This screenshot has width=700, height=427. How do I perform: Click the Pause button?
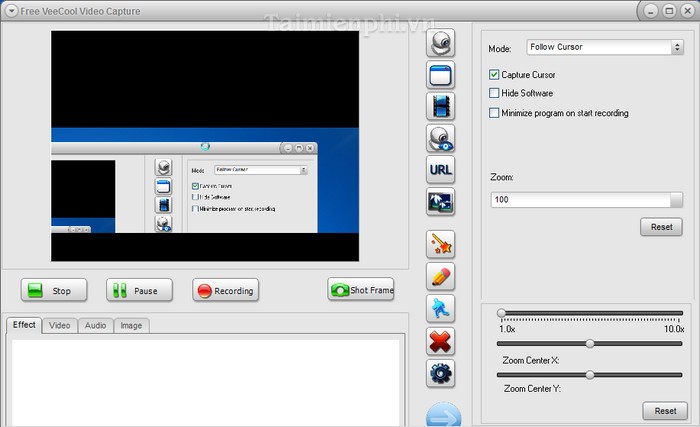pos(139,290)
